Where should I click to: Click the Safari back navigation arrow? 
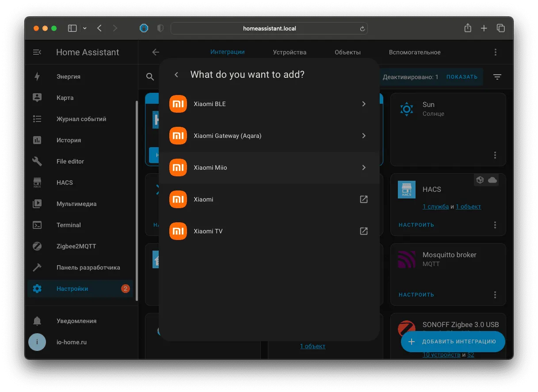point(99,28)
